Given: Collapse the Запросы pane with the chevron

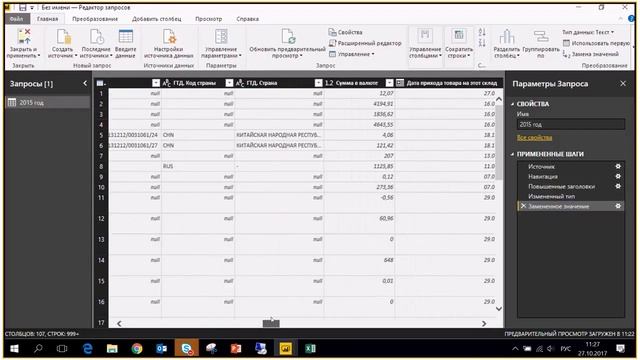Looking at the screenshot, I should (x=85, y=83).
